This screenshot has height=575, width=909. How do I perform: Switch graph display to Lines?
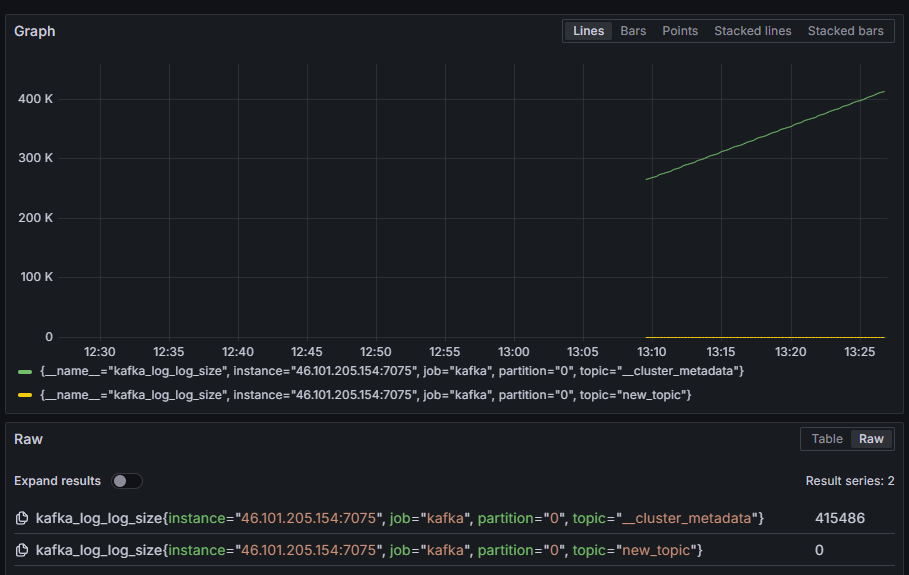[588, 31]
